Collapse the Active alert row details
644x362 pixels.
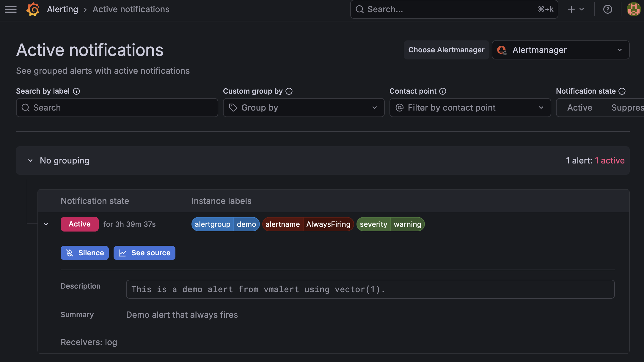(x=46, y=224)
